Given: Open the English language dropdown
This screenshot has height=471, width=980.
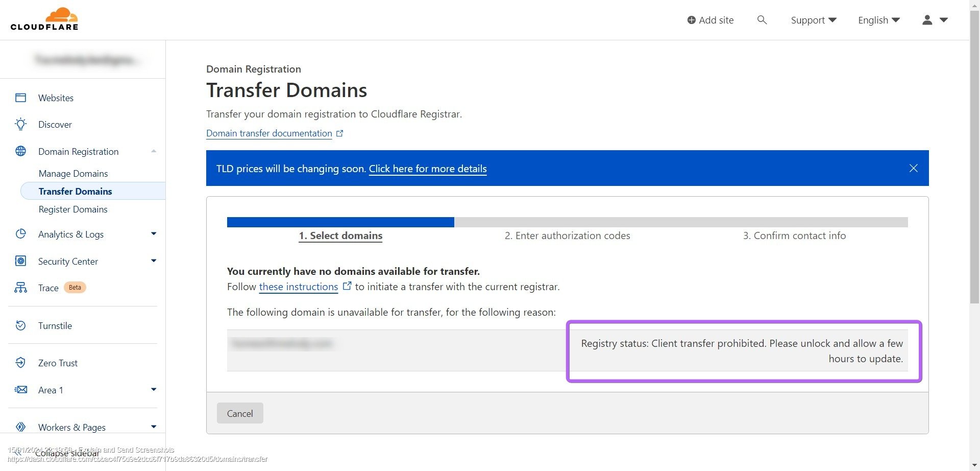Looking at the screenshot, I should [x=879, y=20].
